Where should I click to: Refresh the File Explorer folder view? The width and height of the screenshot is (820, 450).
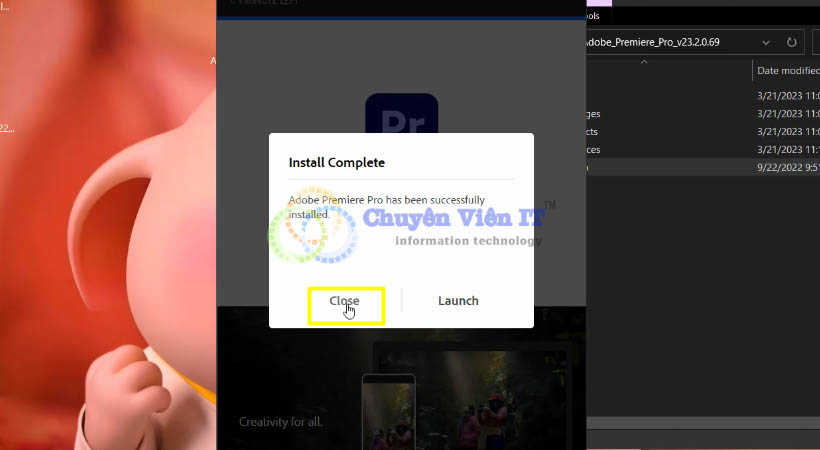pos(792,42)
